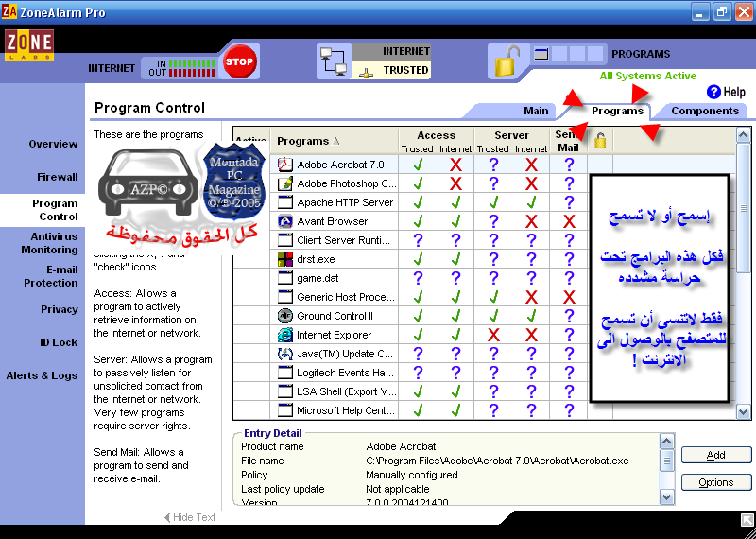Click the red STOP emergency button
756x539 pixels.
click(x=240, y=61)
